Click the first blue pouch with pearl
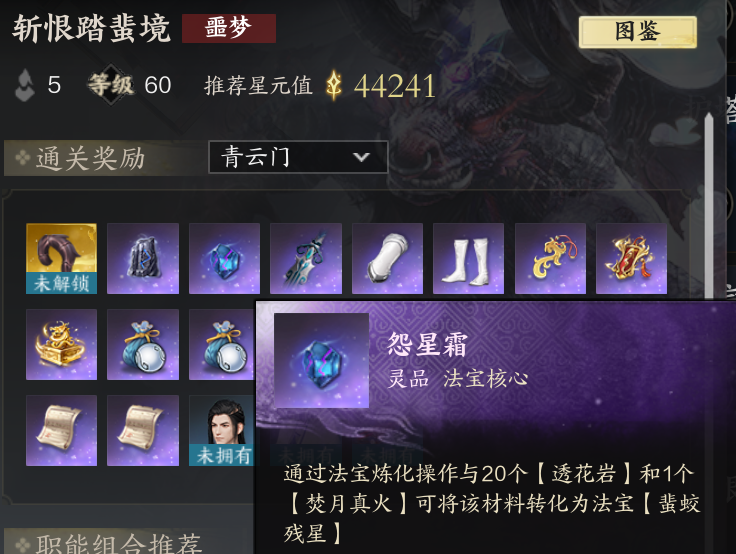The image size is (736, 554). 143,345
